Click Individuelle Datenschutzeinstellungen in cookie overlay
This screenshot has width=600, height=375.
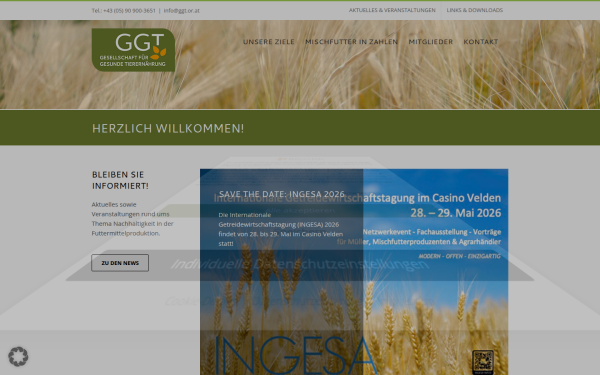[x=300, y=264]
